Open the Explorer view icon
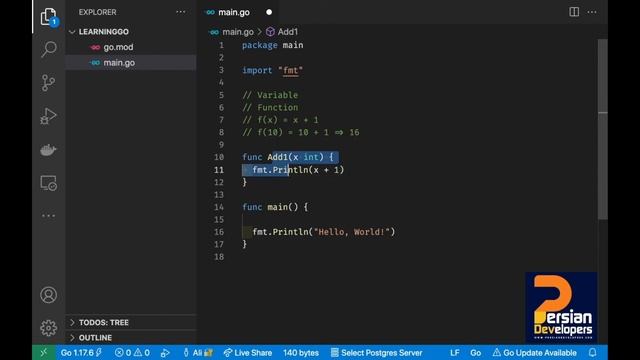Screen dimensions: 640x360 coord(49,17)
